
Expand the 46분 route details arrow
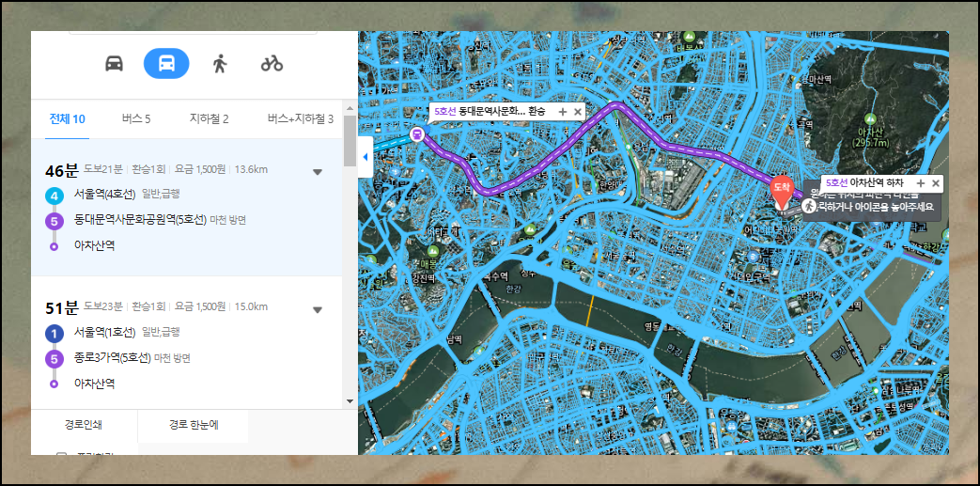point(318,172)
